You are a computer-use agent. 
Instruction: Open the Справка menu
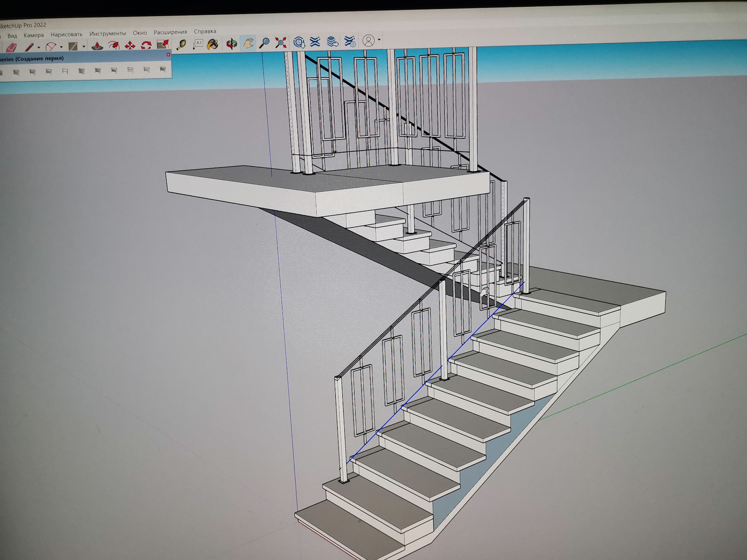pos(205,31)
